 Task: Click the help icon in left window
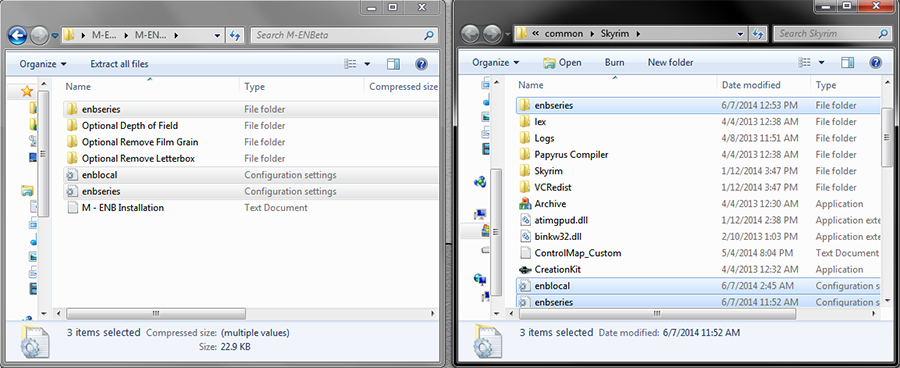click(x=421, y=64)
